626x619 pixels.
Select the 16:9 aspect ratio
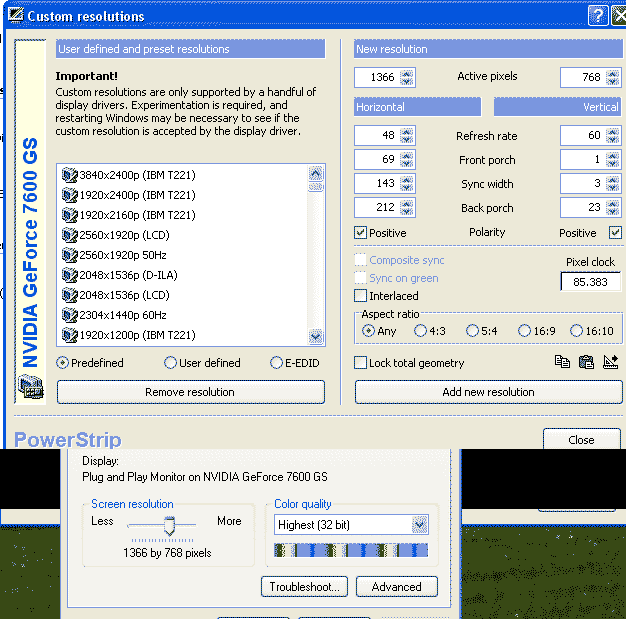tap(524, 331)
